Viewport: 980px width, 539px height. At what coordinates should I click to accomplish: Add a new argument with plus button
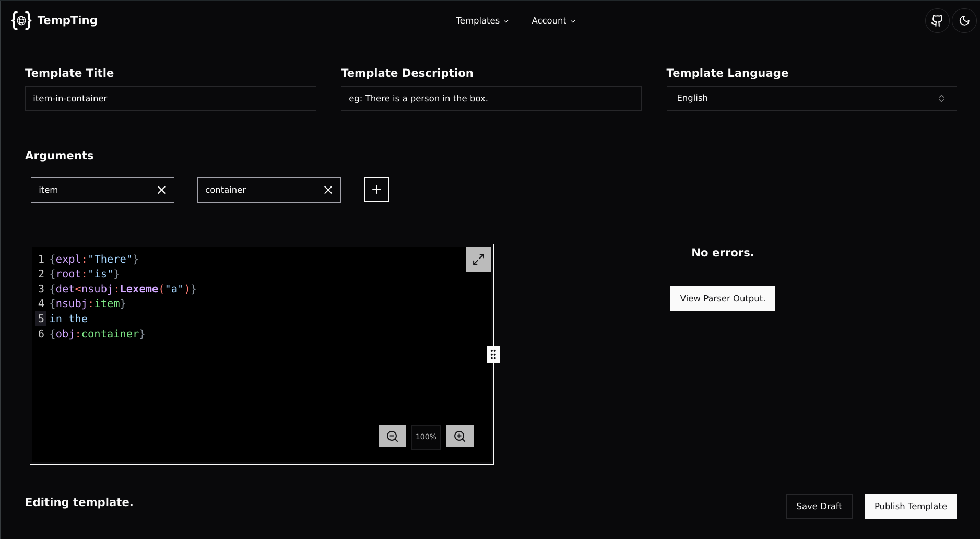click(x=376, y=189)
